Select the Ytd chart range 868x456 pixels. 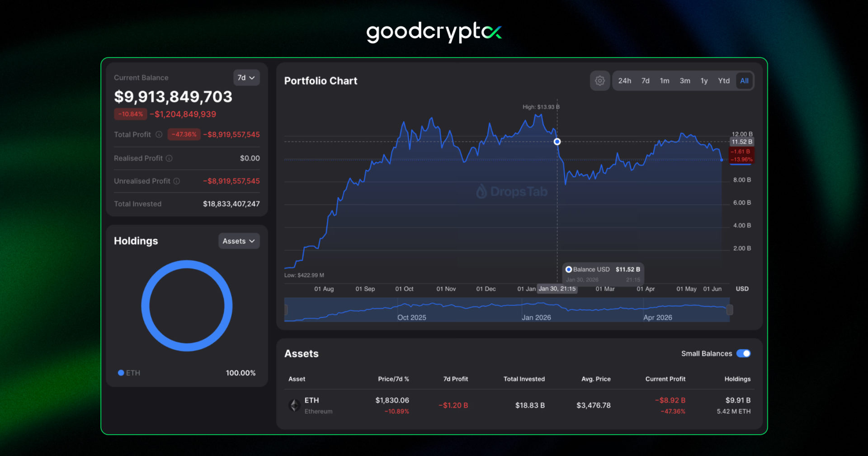point(724,81)
